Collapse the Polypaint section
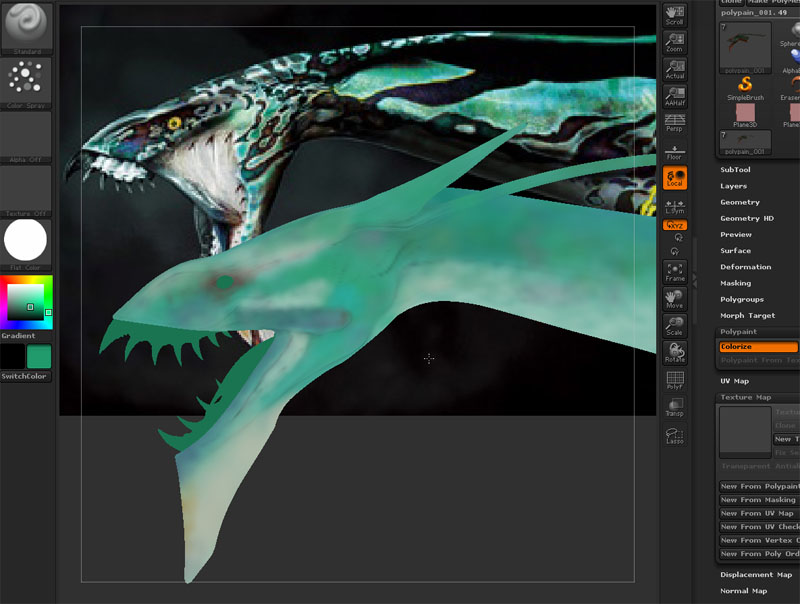 (738, 332)
